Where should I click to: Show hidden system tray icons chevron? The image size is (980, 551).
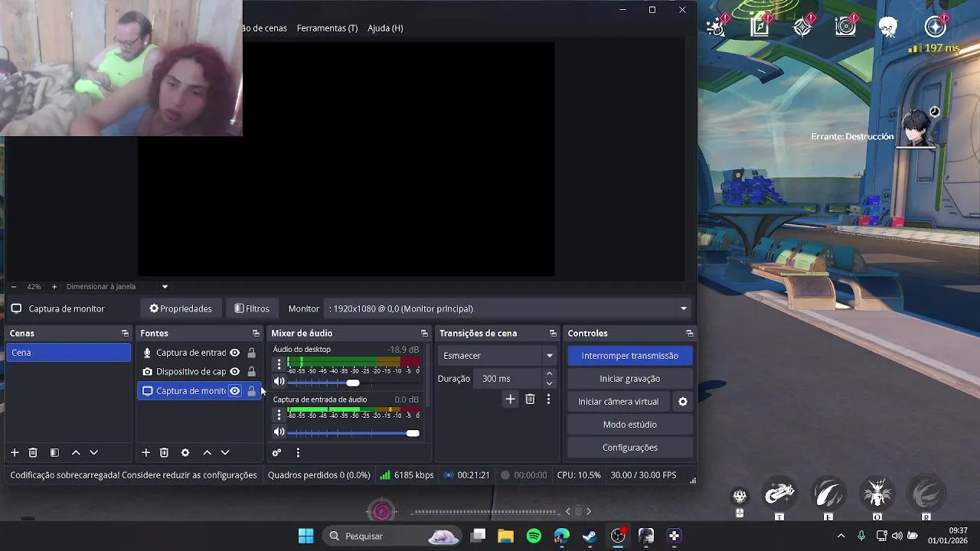tap(841, 536)
